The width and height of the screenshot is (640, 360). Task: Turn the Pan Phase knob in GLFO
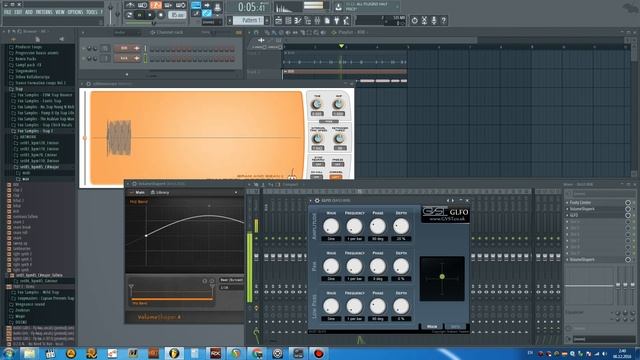click(x=378, y=266)
